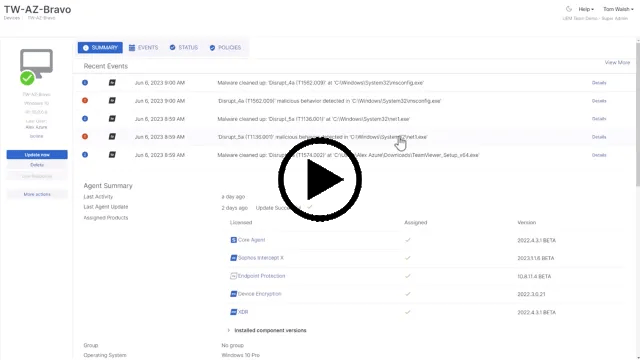The image size is (640, 360).
Task: Click blue info icon of msconfig.exe cleaned up event
Action: [x=85, y=82]
